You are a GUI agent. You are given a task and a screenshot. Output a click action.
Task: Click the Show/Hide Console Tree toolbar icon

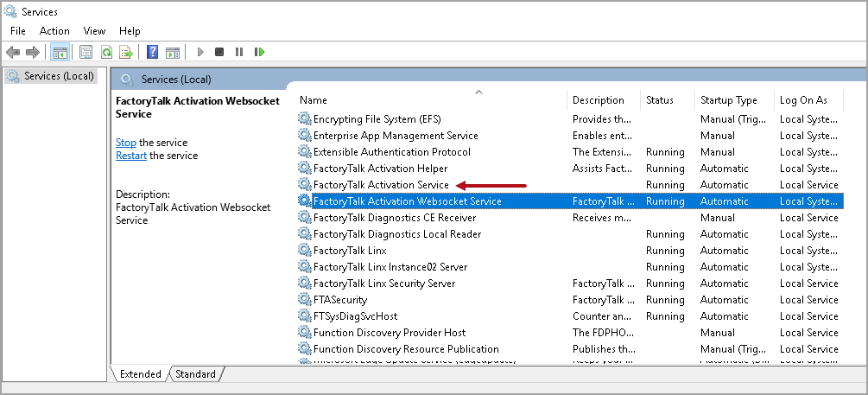[x=60, y=52]
